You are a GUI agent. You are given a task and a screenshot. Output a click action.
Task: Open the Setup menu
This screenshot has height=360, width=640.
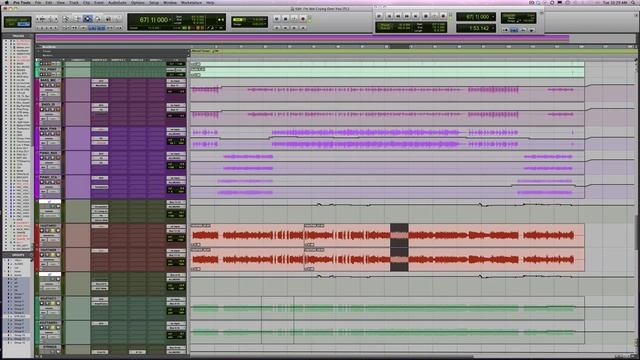click(154, 2)
